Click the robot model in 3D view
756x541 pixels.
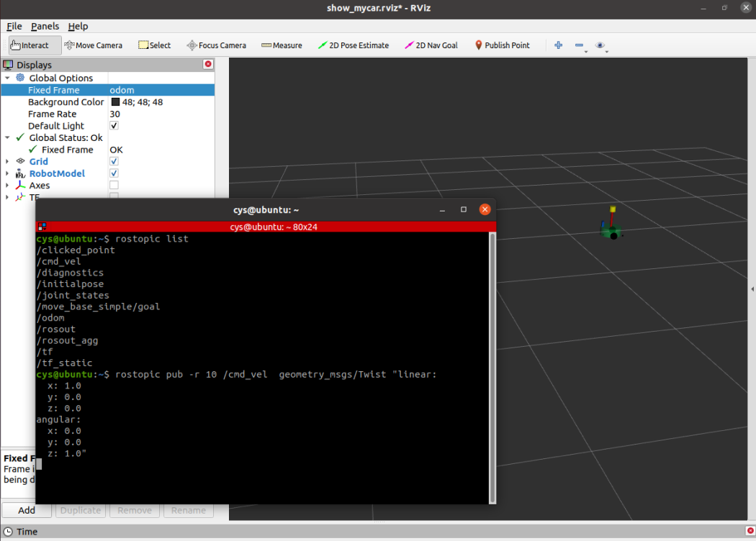click(x=611, y=225)
